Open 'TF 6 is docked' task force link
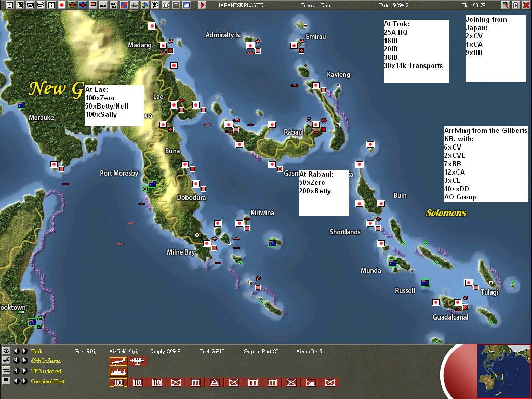The height and width of the screenshot is (399, 532). pyautogui.click(x=46, y=371)
